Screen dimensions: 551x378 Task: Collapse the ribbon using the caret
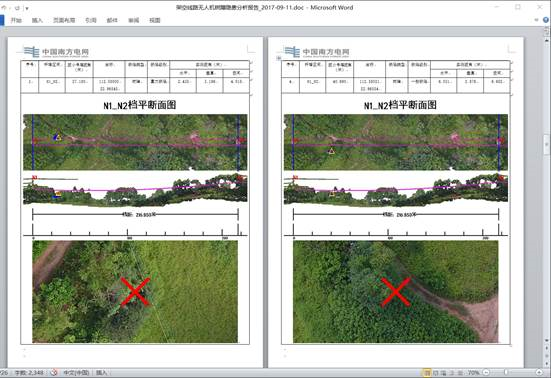point(536,20)
